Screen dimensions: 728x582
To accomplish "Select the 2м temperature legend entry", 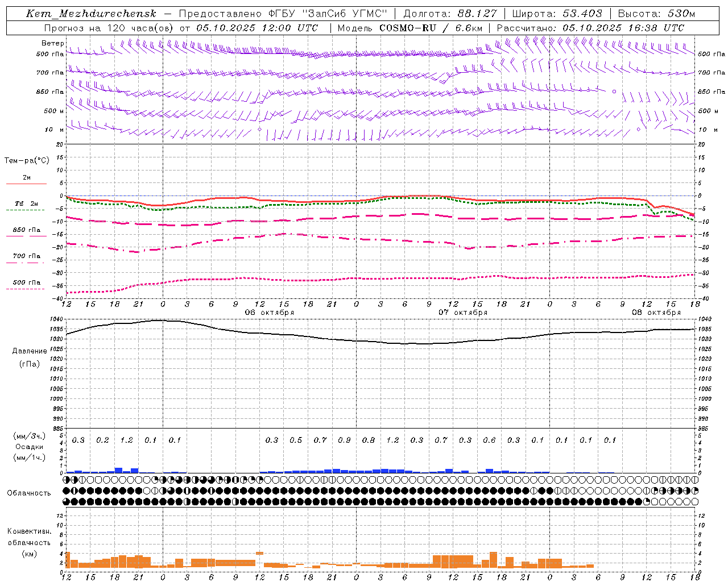I will point(27,177).
